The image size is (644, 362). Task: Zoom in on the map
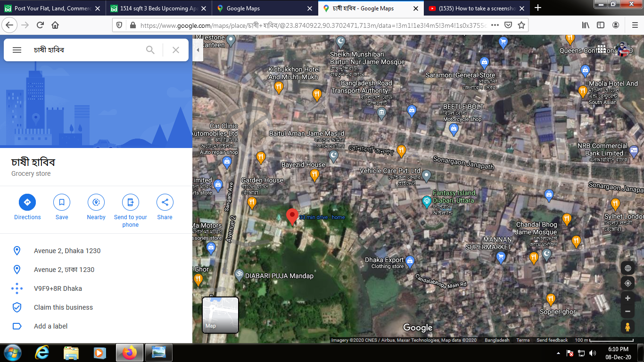627,298
